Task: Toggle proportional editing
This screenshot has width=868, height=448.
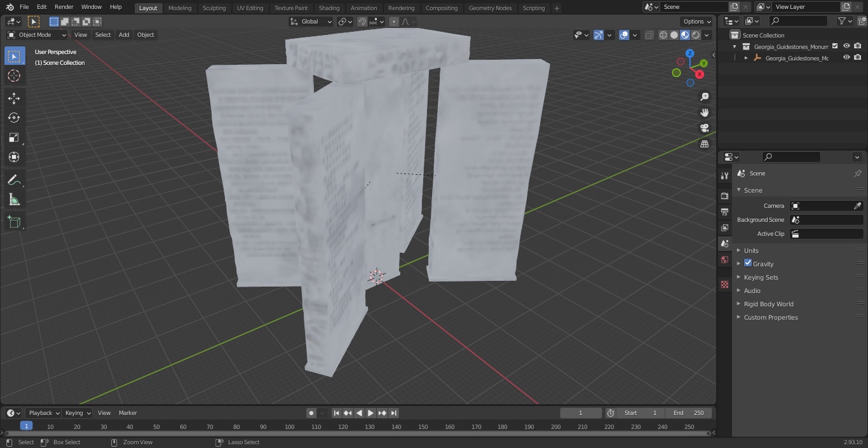Action: [x=394, y=22]
